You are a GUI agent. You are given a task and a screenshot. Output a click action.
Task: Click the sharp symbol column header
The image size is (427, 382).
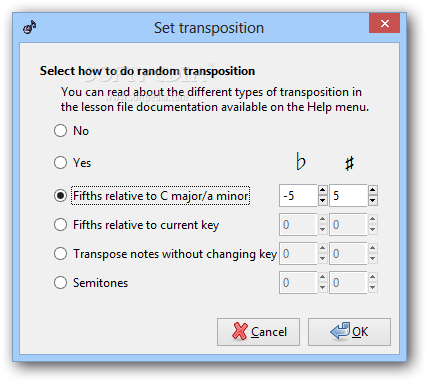pyautogui.click(x=349, y=163)
